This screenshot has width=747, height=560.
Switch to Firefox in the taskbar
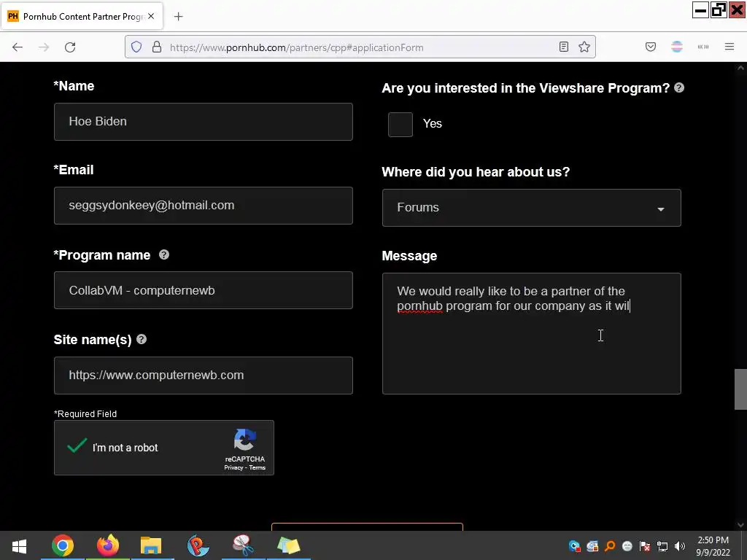click(108, 545)
